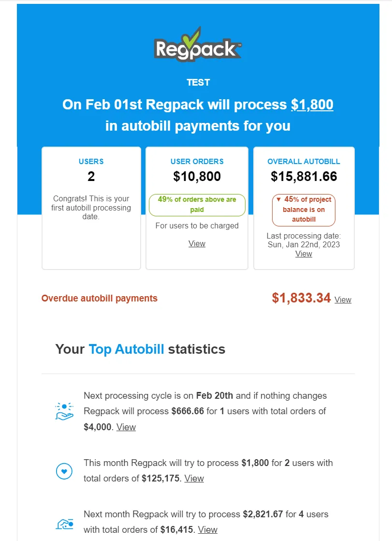Screen dimensions: 392x541
Task: Click the hand with sun icon
Action: (x=64, y=411)
